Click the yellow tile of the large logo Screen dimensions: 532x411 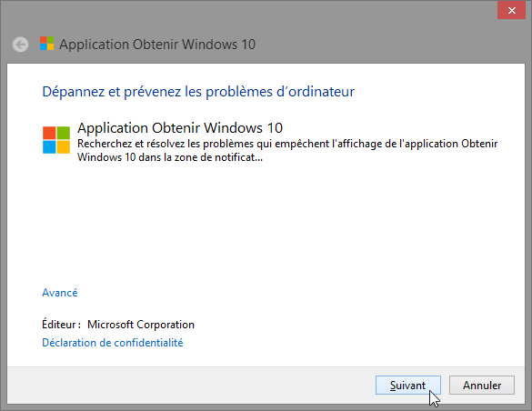[x=64, y=147]
